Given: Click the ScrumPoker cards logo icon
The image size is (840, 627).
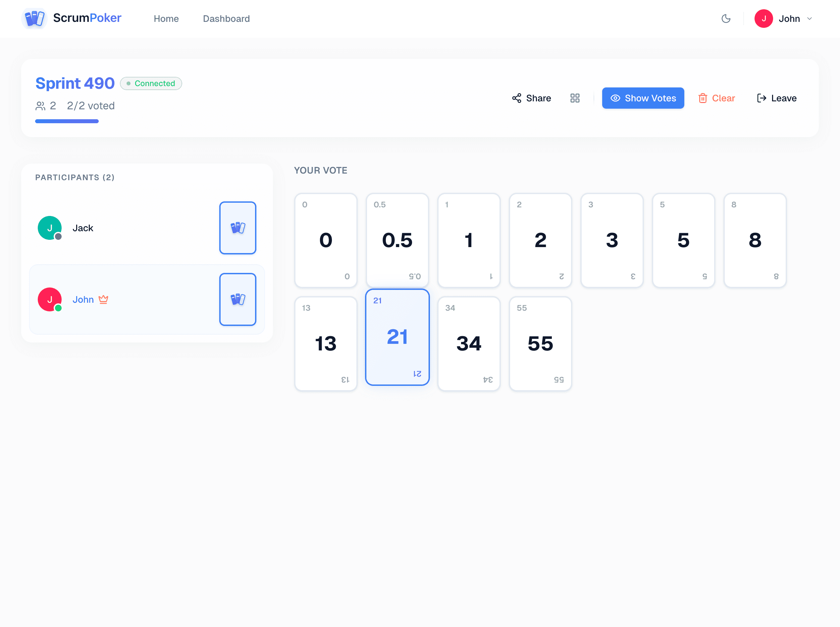Looking at the screenshot, I should [x=34, y=18].
